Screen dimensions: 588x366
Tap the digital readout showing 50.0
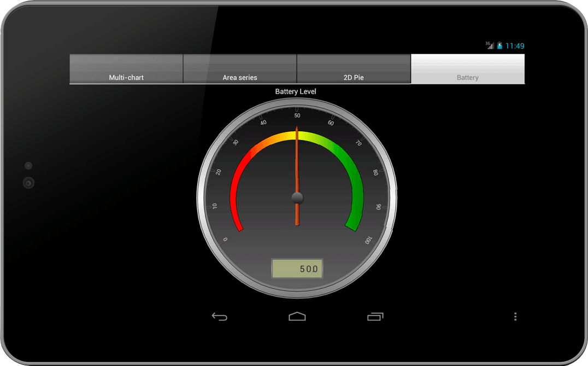pos(297,269)
